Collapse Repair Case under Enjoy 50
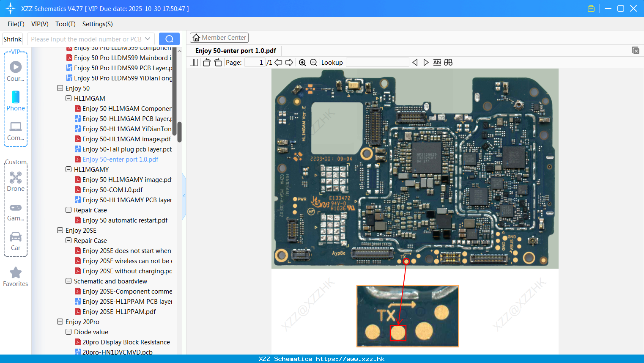644x363 pixels. 69,210
